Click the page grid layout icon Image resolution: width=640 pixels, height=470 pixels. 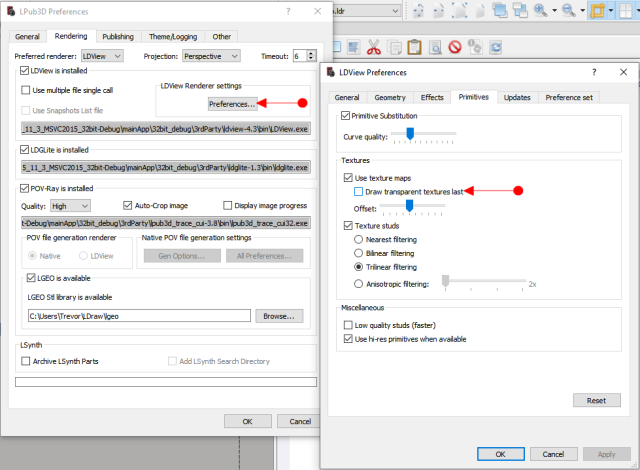click(626, 11)
